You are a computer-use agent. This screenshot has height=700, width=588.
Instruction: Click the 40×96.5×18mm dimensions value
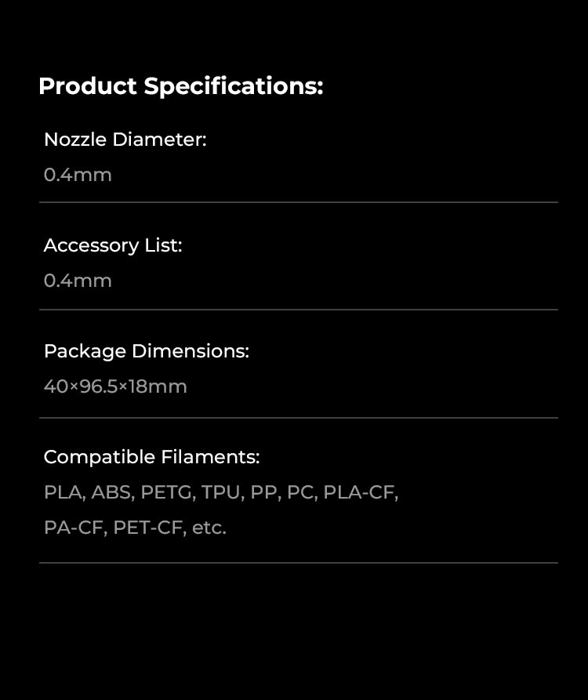115,386
